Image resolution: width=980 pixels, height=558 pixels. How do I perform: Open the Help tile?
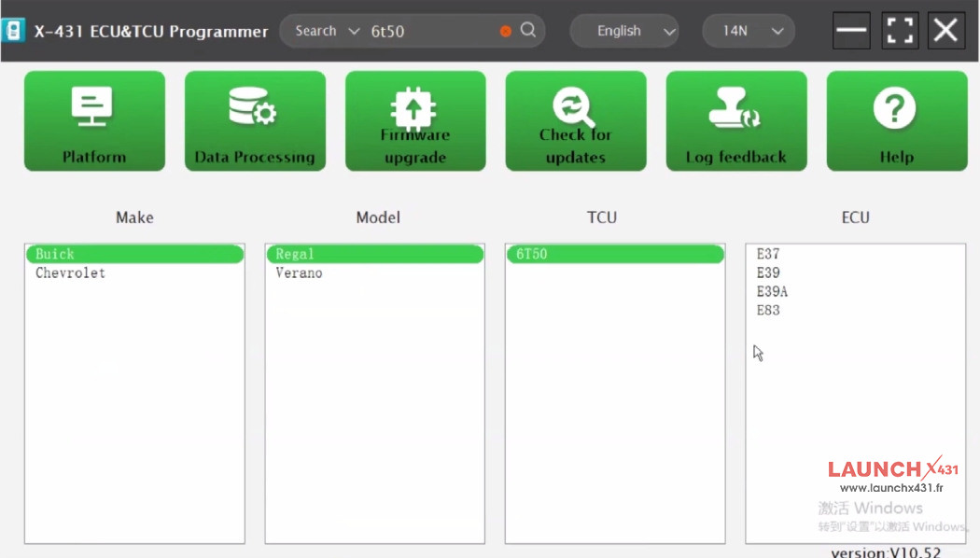[x=896, y=121]
